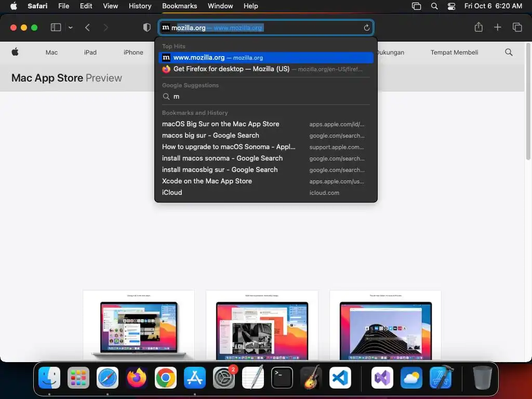Open the View menu
The image size is (532, 399).
(110, 6)
